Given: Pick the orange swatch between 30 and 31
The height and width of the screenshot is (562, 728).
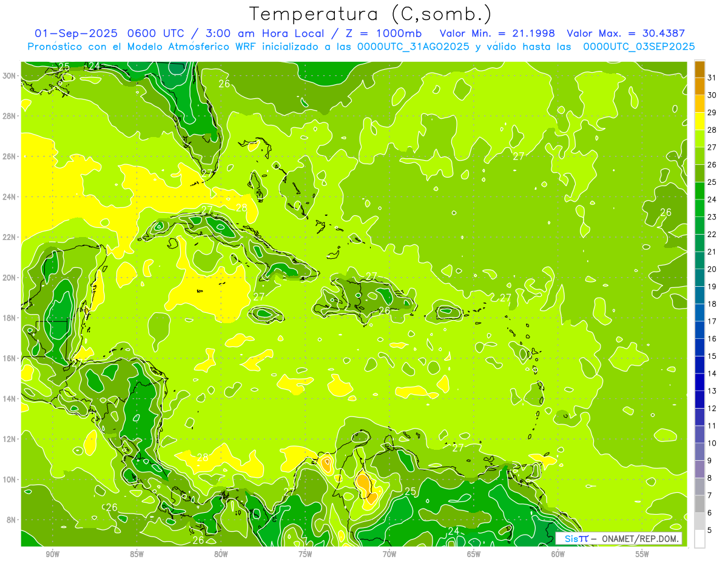Looking at the screenshot, I should click(x=699, y=87).
